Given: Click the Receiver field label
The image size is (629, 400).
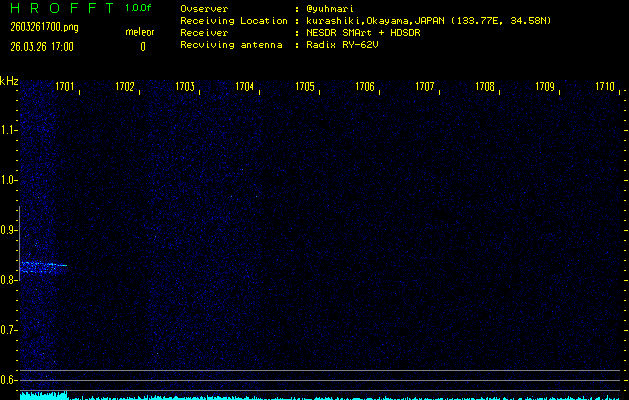Looking at the screenshot, I should (x=204, y=33).
